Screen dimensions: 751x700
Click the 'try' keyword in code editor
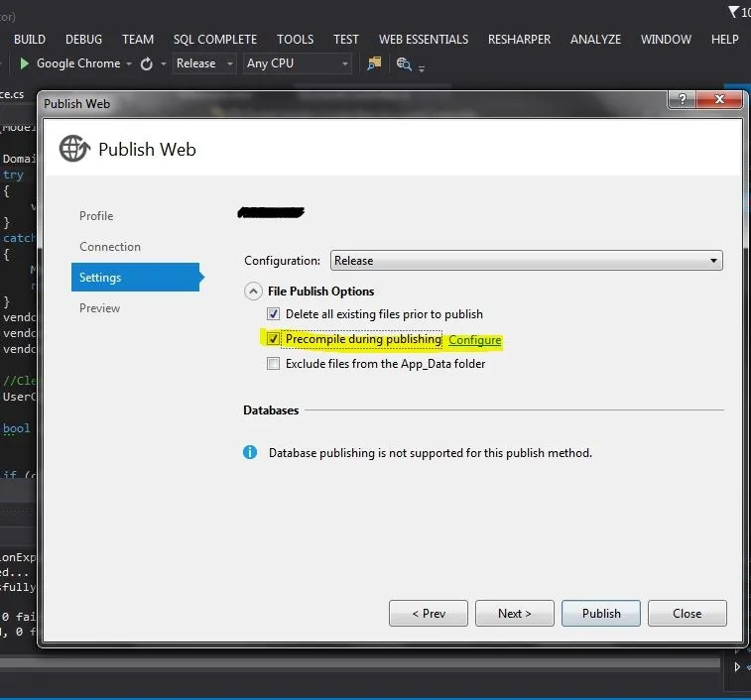pyautogui.click(x=13, y=175)
